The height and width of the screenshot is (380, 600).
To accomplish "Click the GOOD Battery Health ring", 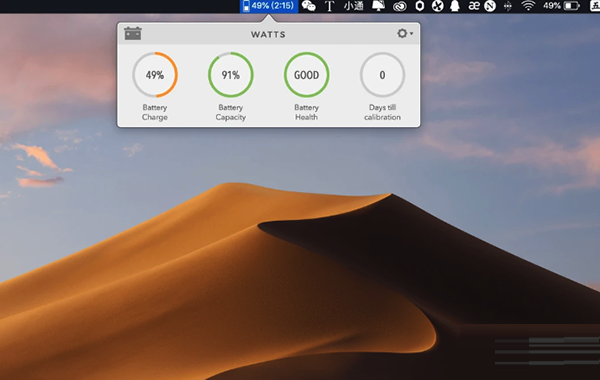I will click(307, 75).
